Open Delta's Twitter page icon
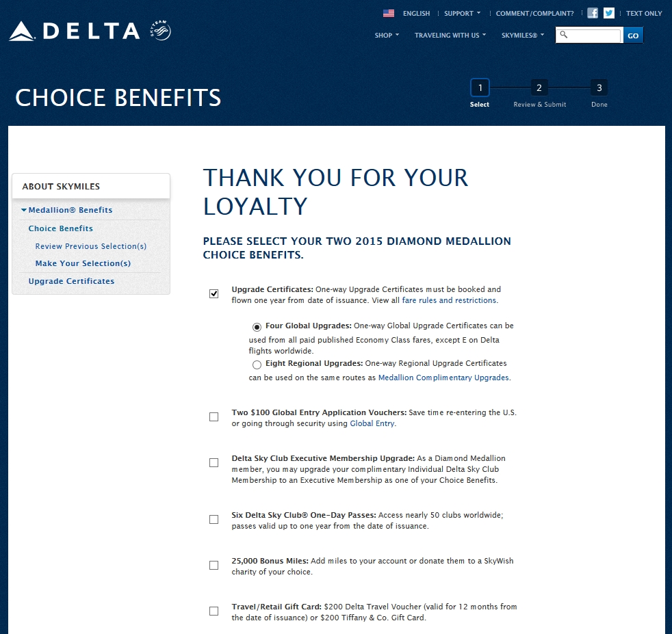 click(609, 13)
